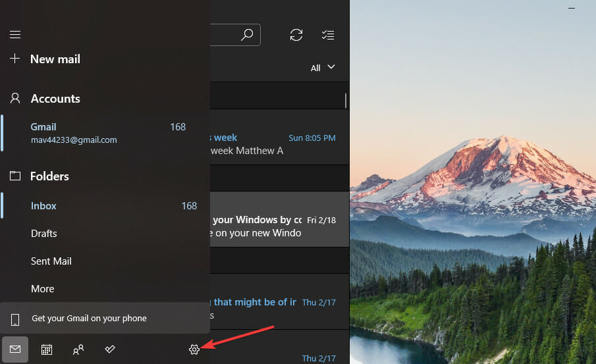Open the People contacts icon
The width and height of the screenshot is (596, 364).
[x=78, y=349]
